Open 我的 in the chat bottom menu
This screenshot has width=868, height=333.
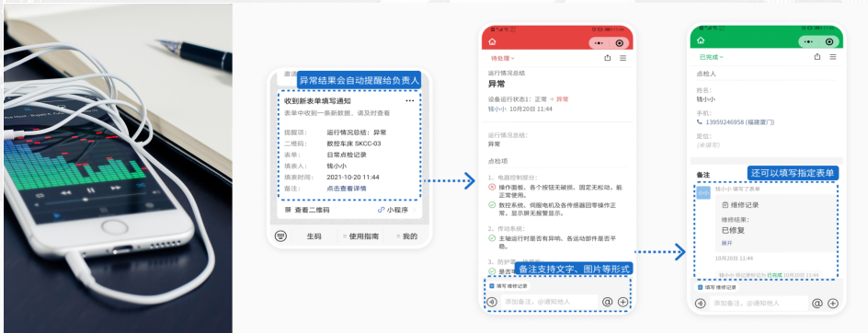406,236
